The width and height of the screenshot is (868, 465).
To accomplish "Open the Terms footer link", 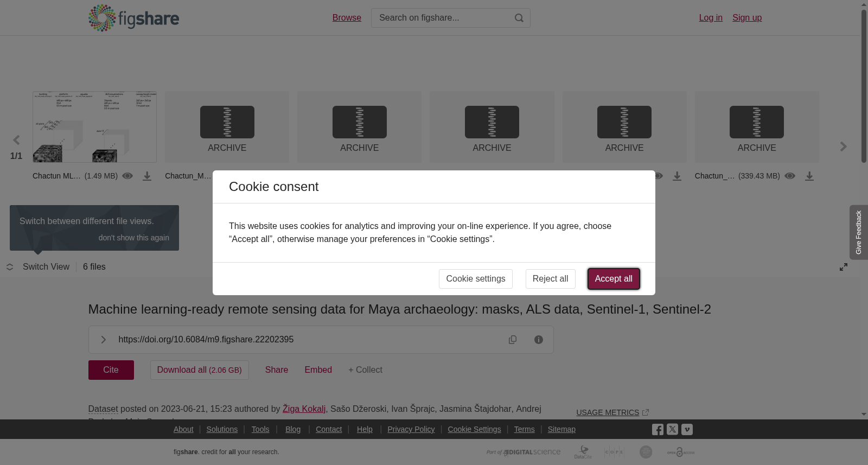I will 524,429.
